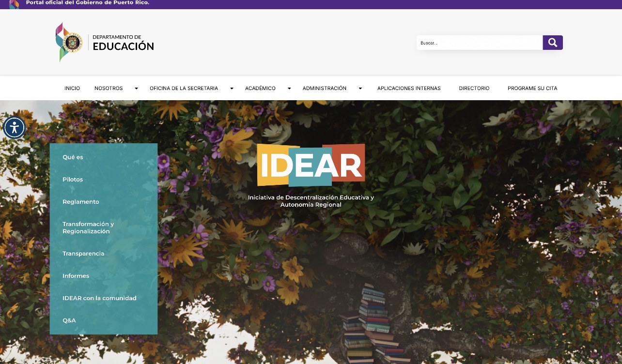Click the IDEAR colorful logo
622x364 pixels.
point(311,165)
